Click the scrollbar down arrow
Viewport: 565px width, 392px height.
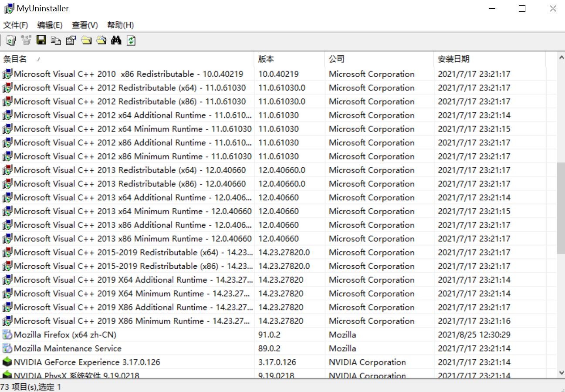click(x=561, y=373)
